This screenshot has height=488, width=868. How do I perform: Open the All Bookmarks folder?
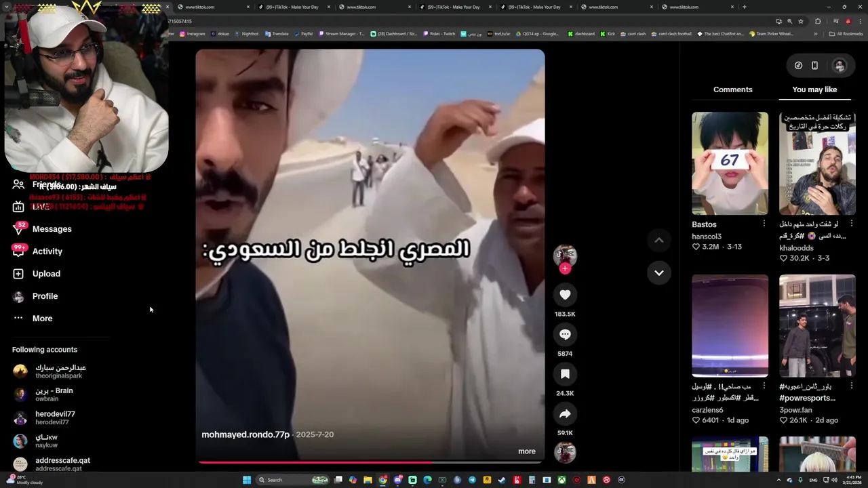(x=846, y=34)
